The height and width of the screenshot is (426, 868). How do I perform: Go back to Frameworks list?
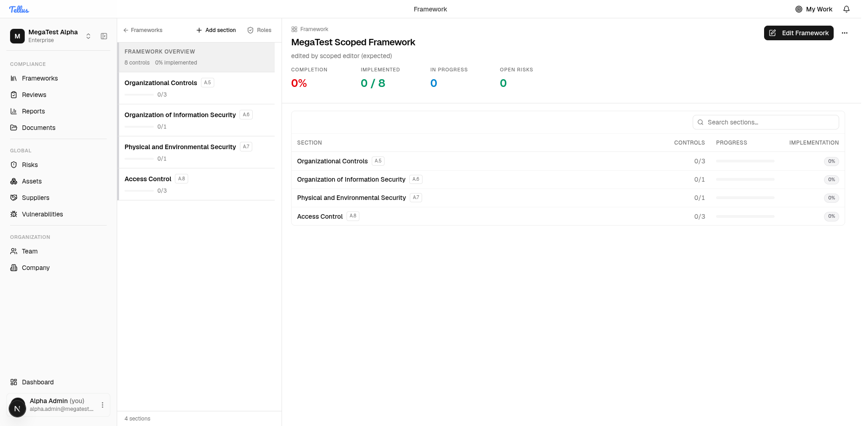click(x=143, y=30)
